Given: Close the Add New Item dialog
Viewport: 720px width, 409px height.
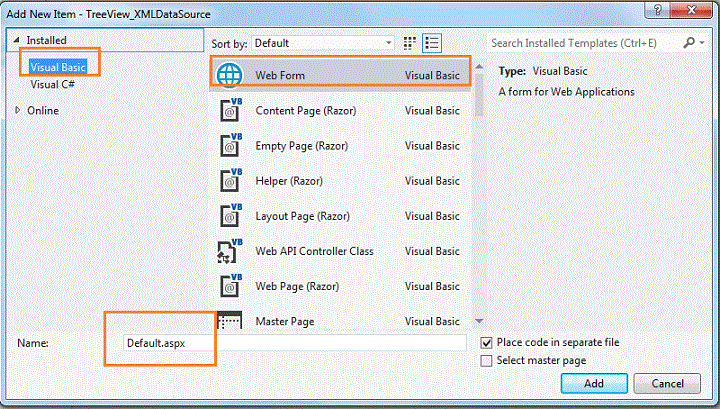Looking at the screenshot, I should point(692,10).
